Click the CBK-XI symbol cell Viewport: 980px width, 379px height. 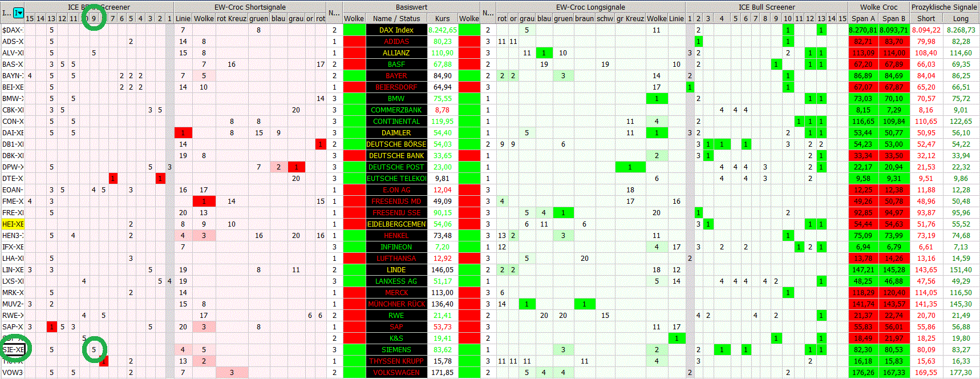[x=13, y=110]
